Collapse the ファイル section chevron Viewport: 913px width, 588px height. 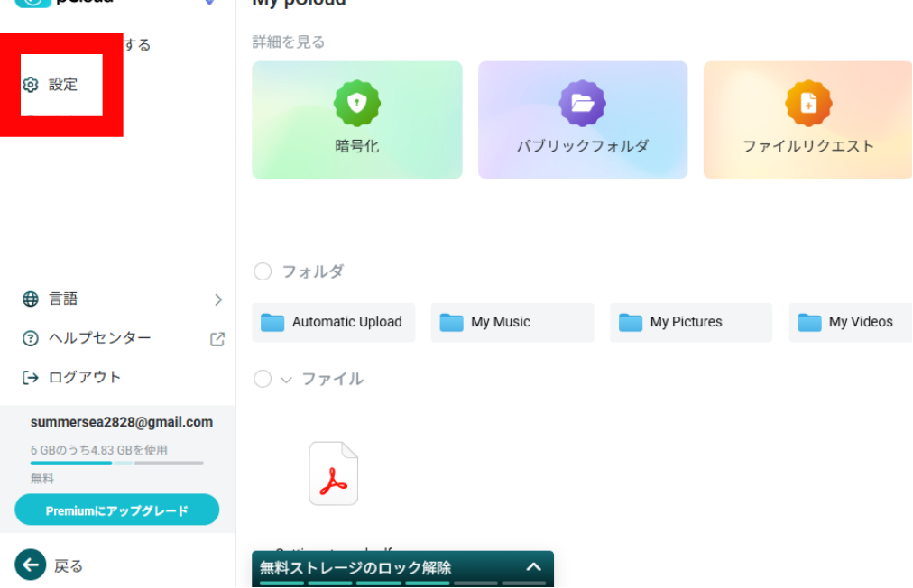pos(287,380)
